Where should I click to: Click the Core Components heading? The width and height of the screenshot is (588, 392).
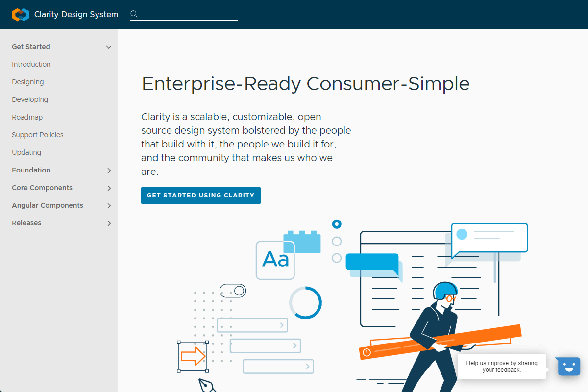tap(42, 188)
